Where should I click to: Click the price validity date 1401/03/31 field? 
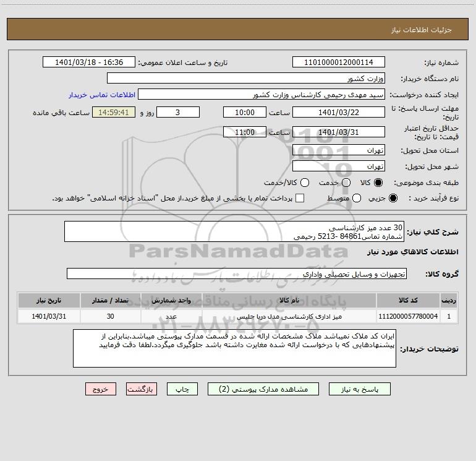coord(339,132)
